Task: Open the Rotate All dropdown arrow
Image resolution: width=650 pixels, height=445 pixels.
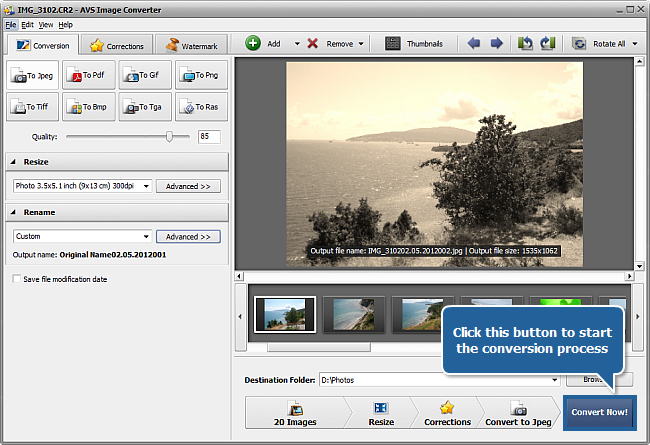Action: pos(635,44)
